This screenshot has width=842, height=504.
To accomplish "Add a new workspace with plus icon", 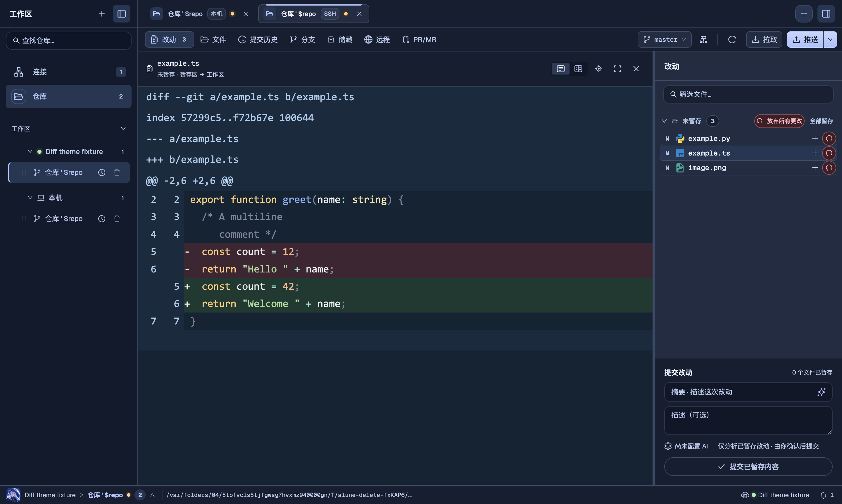I will [x=101, y=14].
